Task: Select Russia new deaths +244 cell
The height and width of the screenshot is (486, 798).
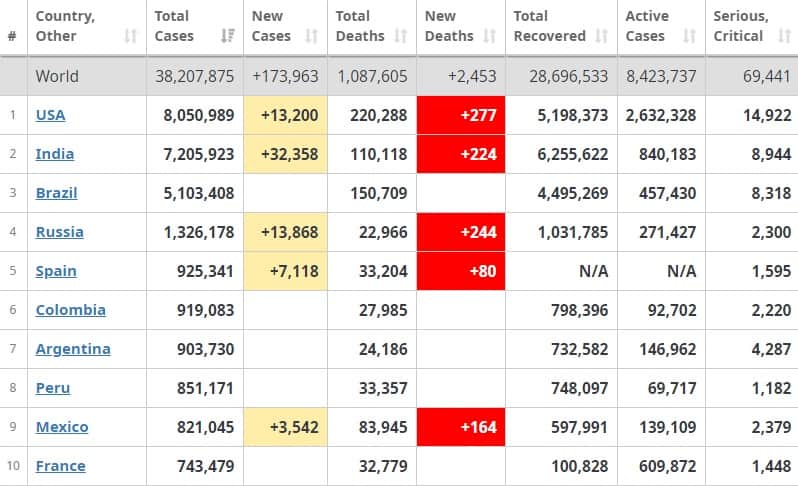Action: [461, 232]
